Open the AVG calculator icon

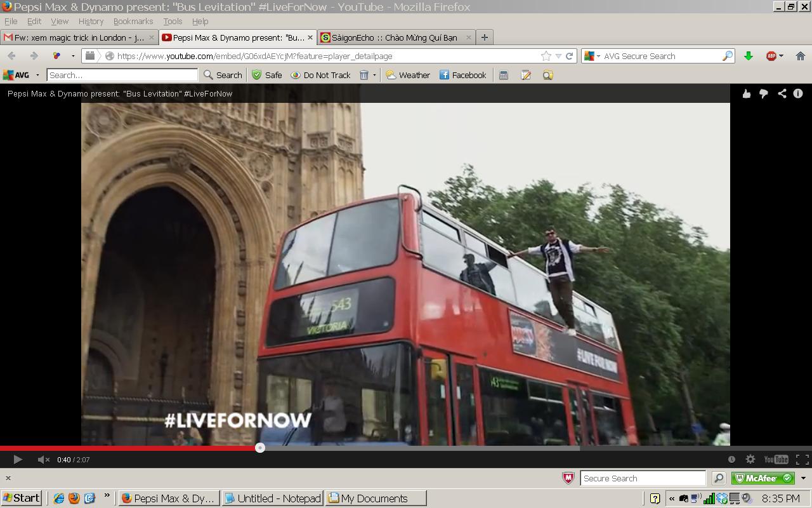(504, 75)
